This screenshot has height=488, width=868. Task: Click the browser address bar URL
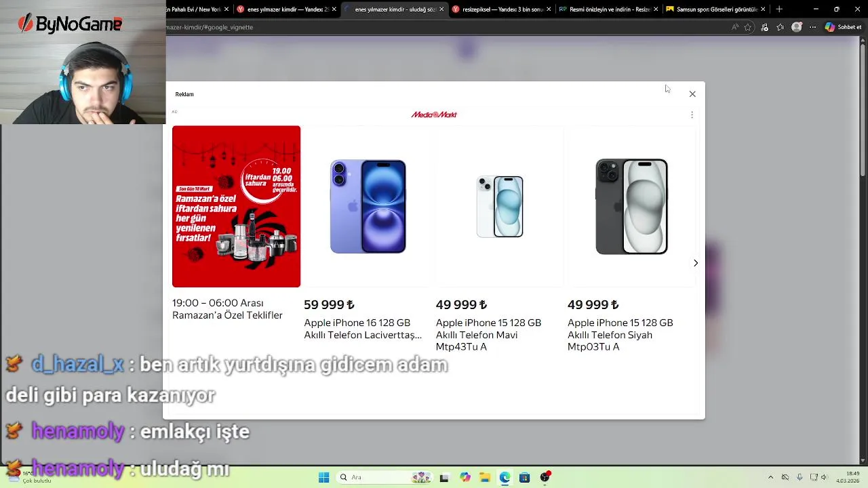tap(210, 27)
